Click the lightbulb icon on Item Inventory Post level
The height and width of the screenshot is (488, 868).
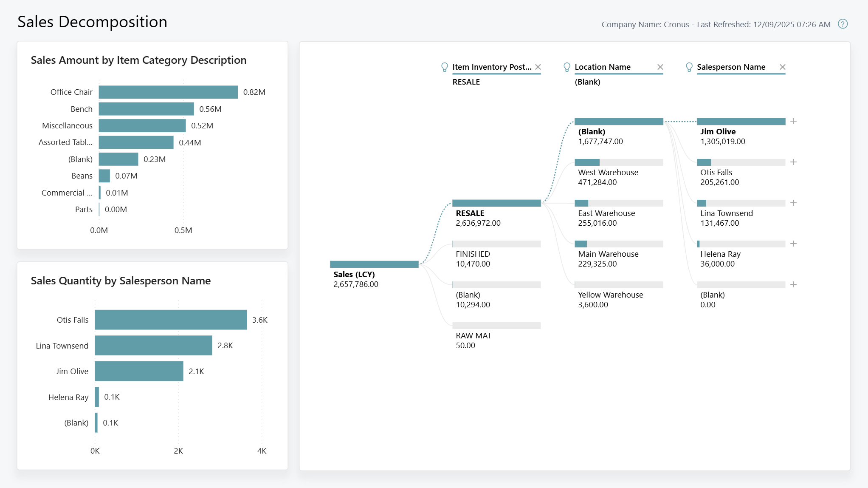coord(445,67)
